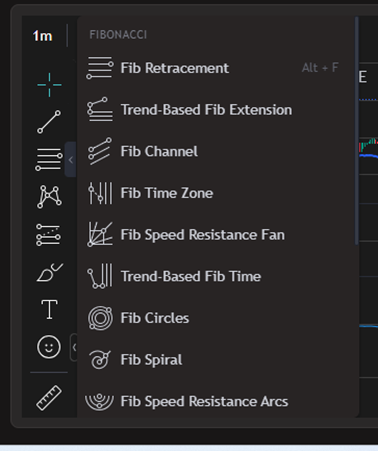The width and height of the screenshot is (378, 451).
Task: Select the Measure ruler tool
Action: point(49,398)
